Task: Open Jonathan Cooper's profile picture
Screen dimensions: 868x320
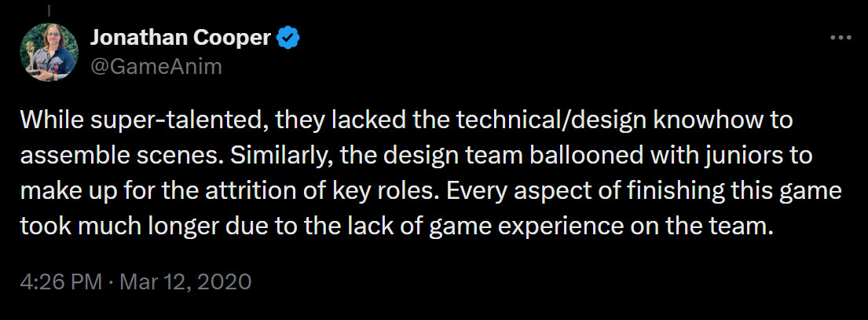Action: (49, 52)
